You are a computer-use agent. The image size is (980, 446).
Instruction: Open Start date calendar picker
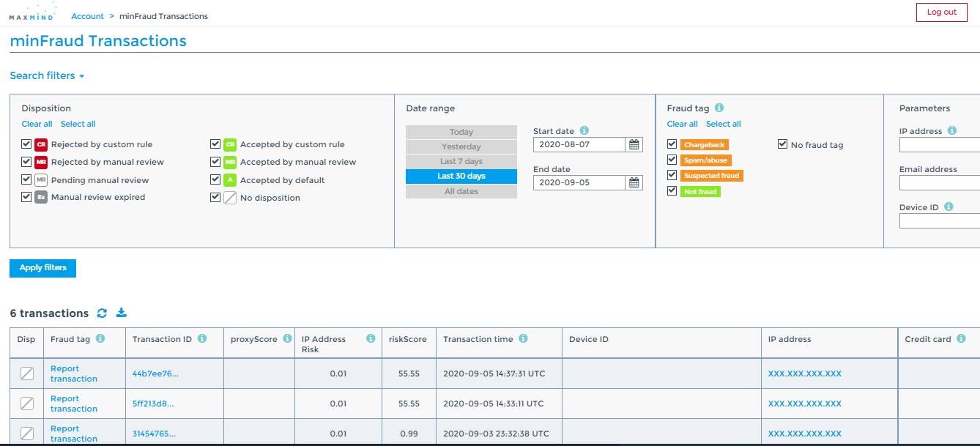point(634,145)
